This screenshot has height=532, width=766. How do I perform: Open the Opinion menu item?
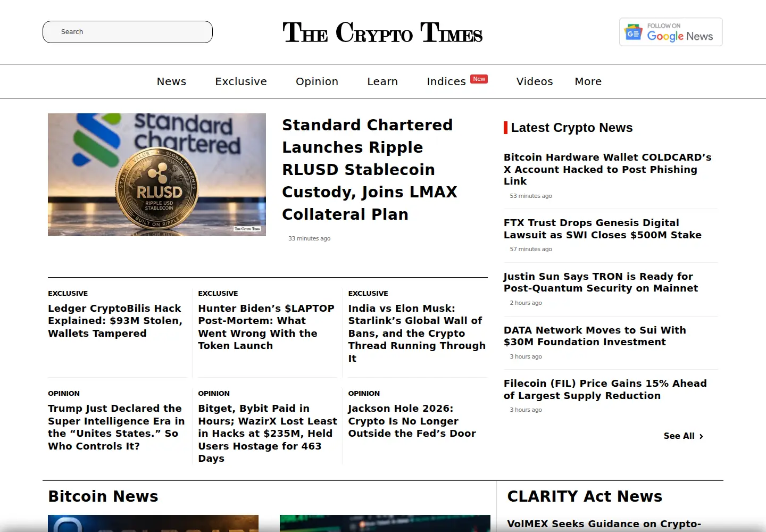pyautogui.click(x=317, y=81)
